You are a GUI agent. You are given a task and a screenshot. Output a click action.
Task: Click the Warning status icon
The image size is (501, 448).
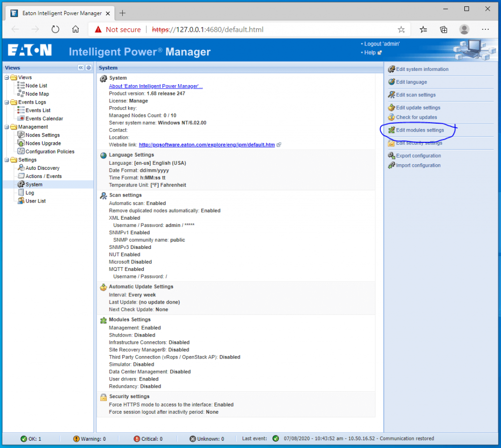(76, 439)
